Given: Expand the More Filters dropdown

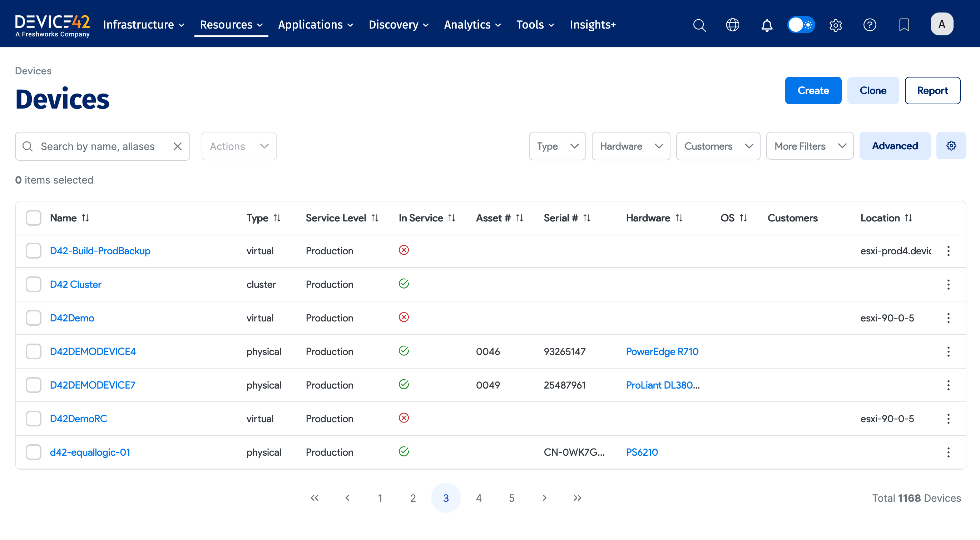Looking at the screenshot, I should 810,146.
